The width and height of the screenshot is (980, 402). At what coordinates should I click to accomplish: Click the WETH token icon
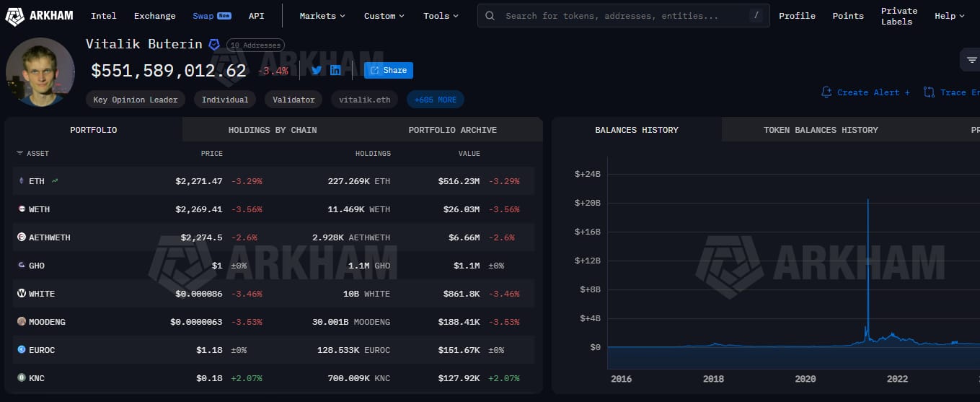[x=22, y=209]
